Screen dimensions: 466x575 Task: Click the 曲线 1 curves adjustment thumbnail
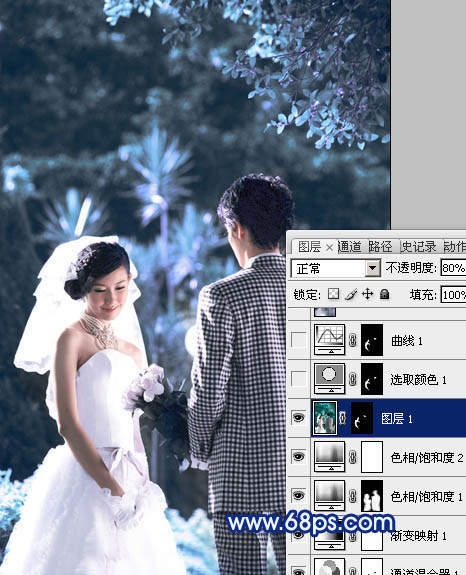(329, 340)
